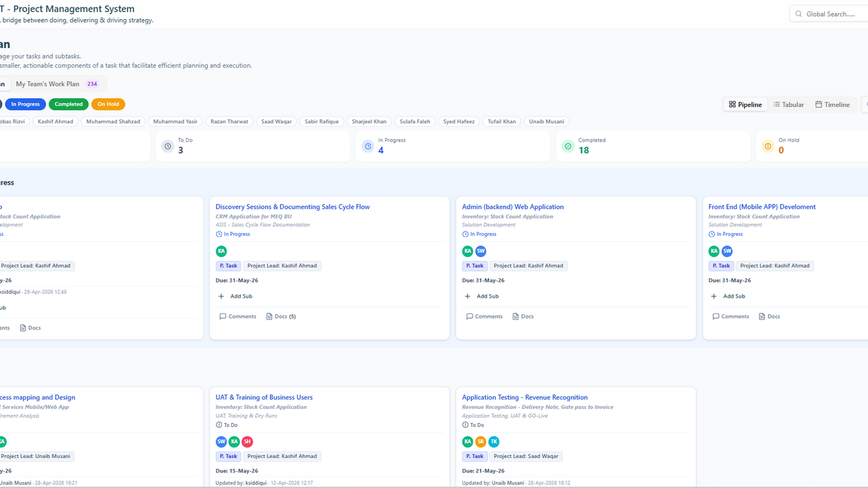Switch to Tabular view

click(789, 104)
